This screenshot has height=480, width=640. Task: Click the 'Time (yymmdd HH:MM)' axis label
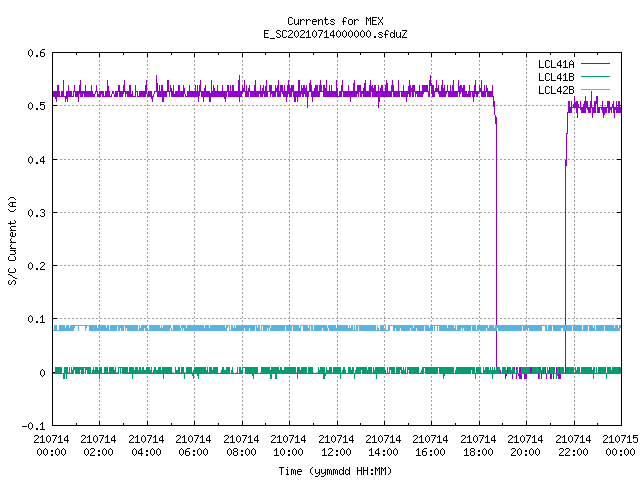click(335, 471)
